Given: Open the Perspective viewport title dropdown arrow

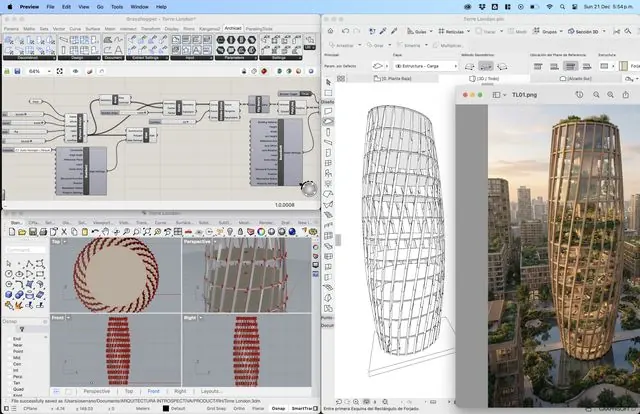Looking at the screenshot, I should coord(215,242).
